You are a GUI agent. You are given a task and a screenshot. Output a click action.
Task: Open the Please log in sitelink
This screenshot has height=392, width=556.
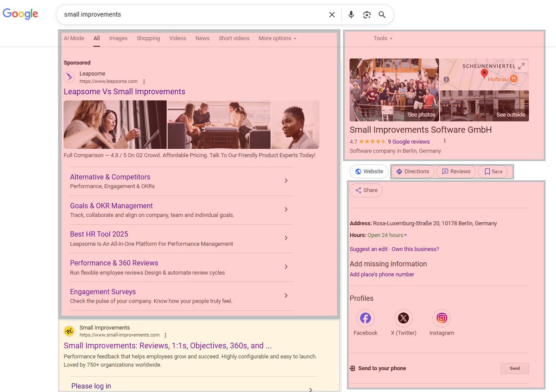(91, 386)
